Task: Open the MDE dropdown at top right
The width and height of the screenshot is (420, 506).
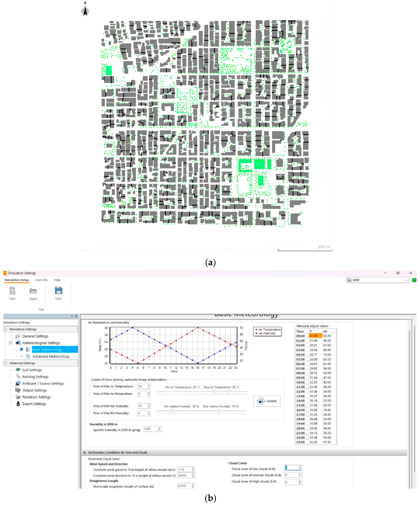Action: (x=378, y=280)
